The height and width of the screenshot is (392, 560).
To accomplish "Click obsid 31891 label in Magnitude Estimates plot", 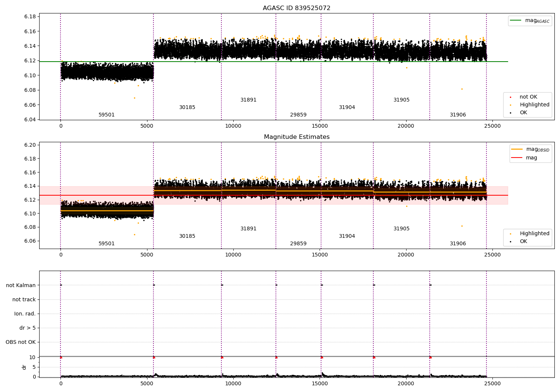I will click(x=248, y=229).
